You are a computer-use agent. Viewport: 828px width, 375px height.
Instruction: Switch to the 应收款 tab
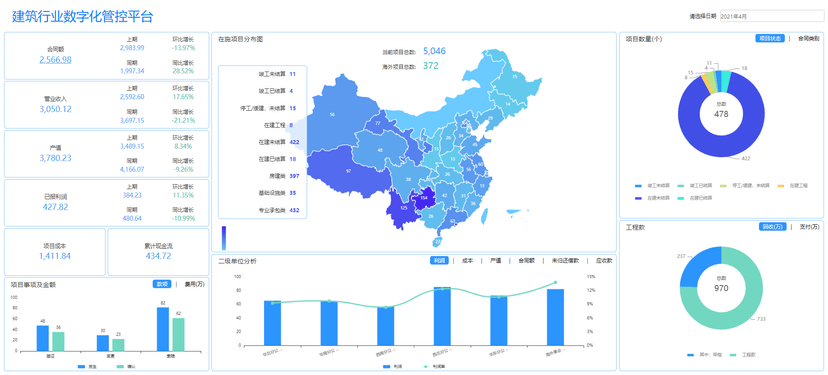pos(604,260)
